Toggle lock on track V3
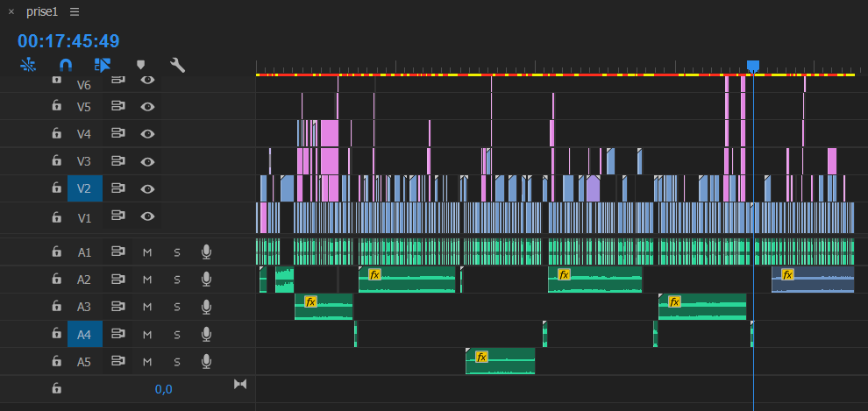The width and height of the screenshot is (868, 411). click(56, 160)
